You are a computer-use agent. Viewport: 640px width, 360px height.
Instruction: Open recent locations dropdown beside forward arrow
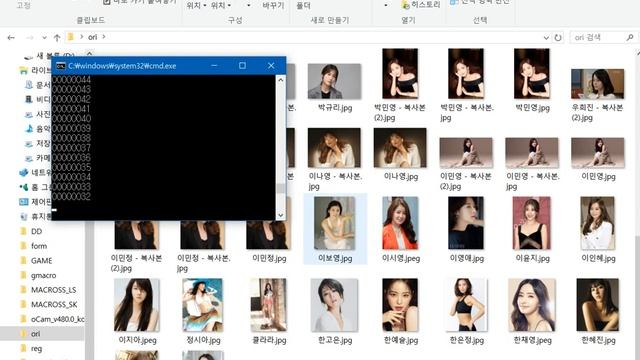44,38
